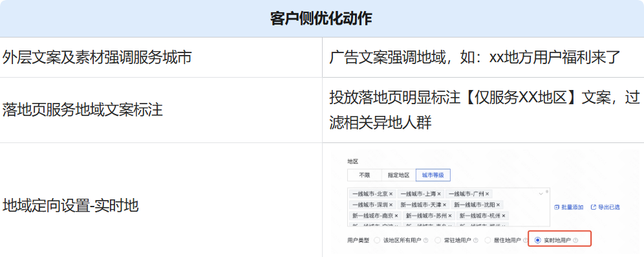The width and height of the screenshot is (644, 257).
Task: Select 该地区所有用户 radio option
Action: [377, 240]
